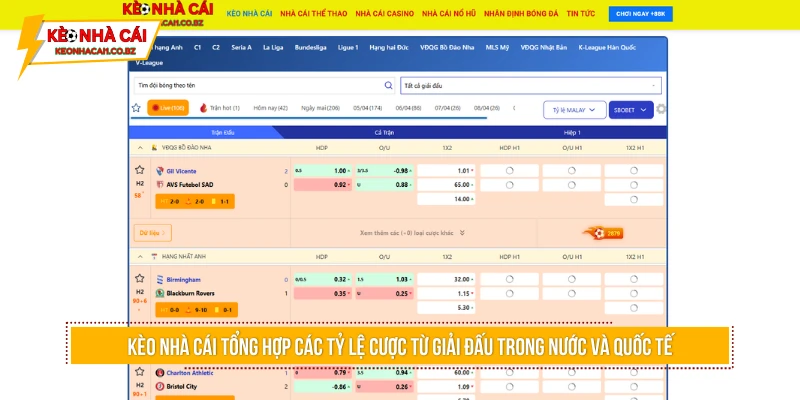Viewport: 800px width, 400px height.
Task: Select the 08/04 (26) date tab
Action: pos(487,108)
